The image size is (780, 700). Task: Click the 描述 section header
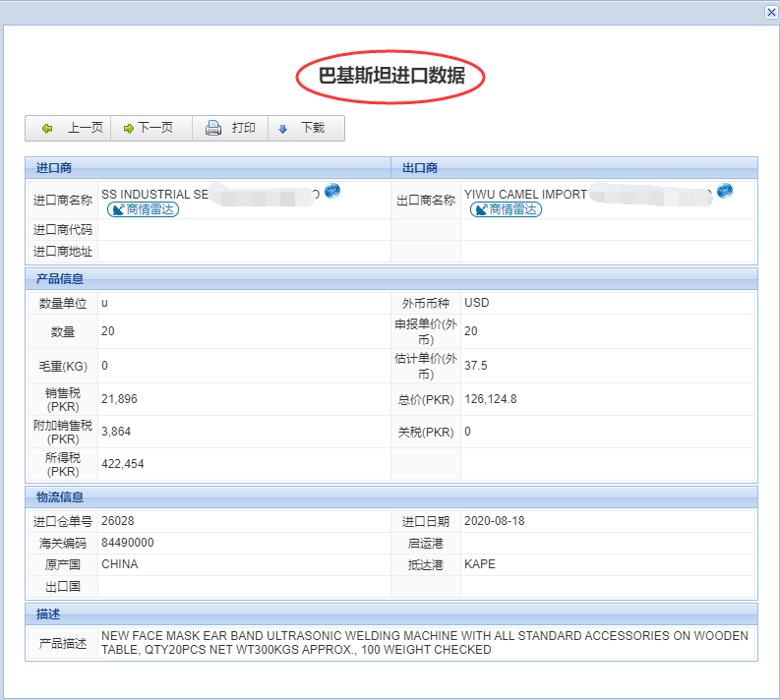[48, 614]
